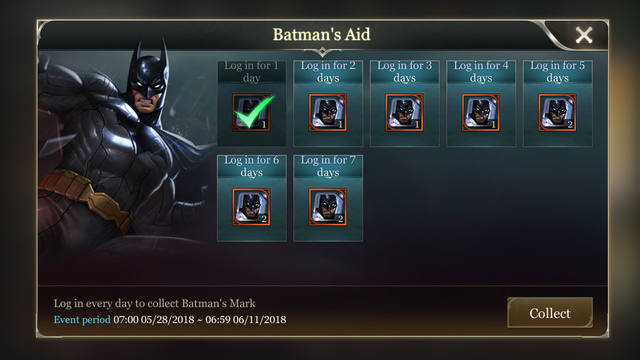Select the Day 2 Batman's Mark reward icon
640x360 pixels.
tap(328, 113)
